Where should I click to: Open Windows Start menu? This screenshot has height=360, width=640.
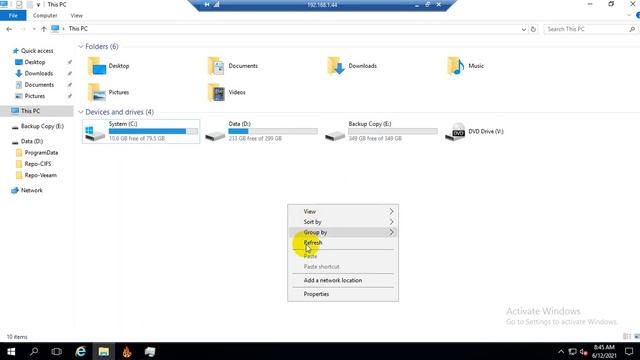pyautogui.click(x=11, y=351)
